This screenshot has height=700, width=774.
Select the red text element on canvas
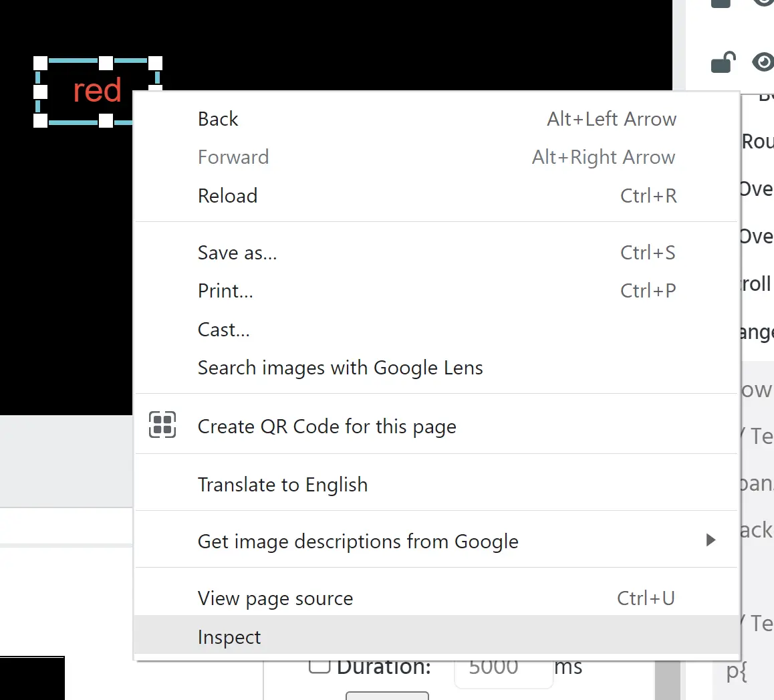tap(97, 91)
